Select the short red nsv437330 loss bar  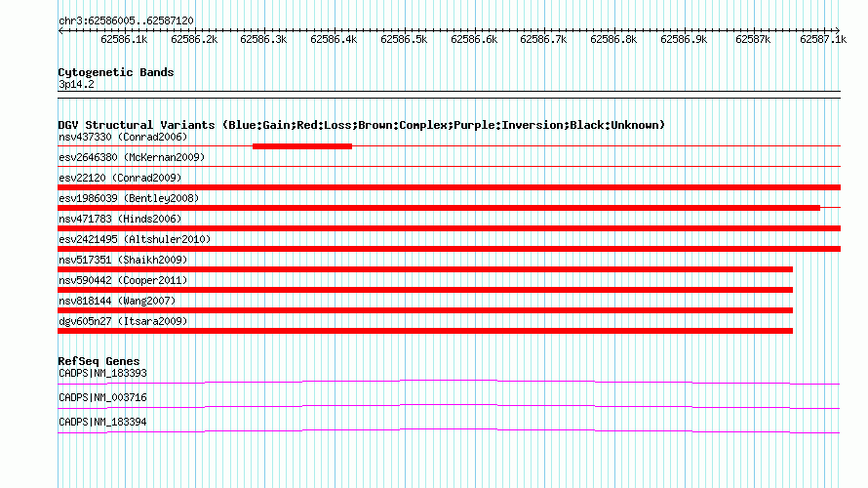302,146
